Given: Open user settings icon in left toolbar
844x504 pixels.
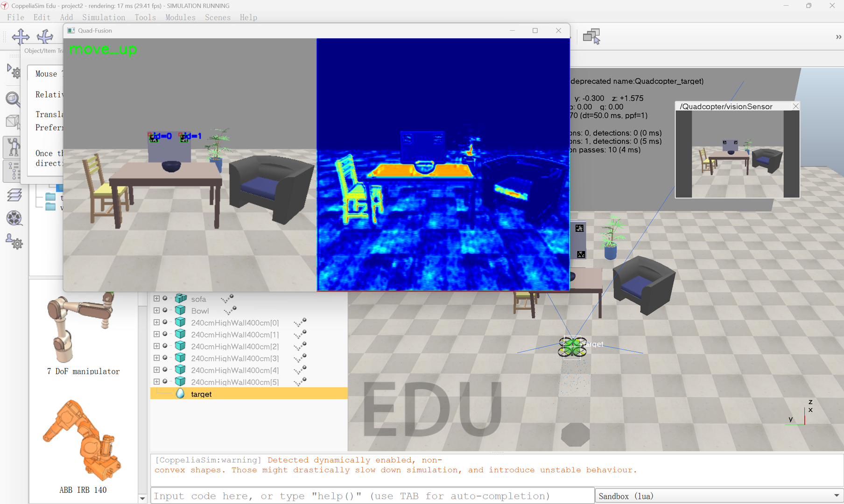Looking at the screenshot, I should point(14,242).
